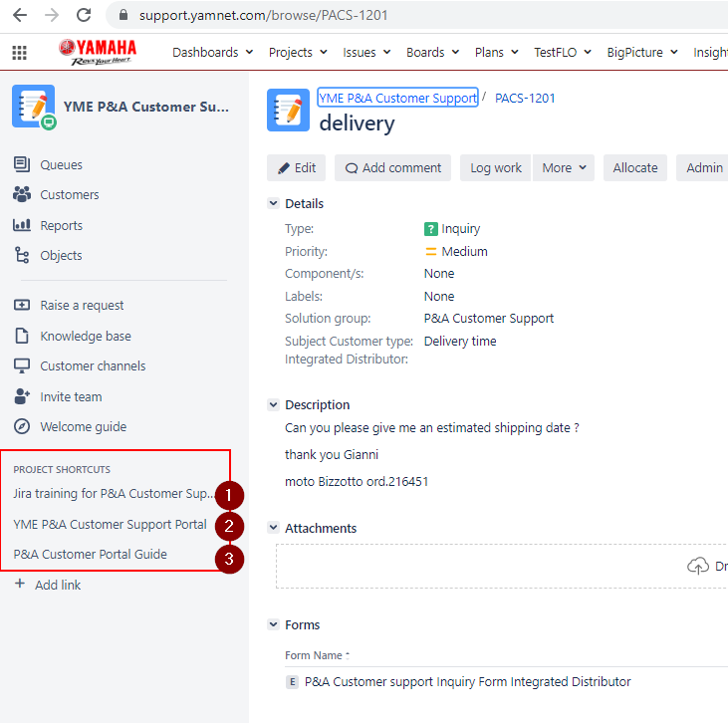
Task: Open Knowledge base in sidebar
Action: click(86, 336)
